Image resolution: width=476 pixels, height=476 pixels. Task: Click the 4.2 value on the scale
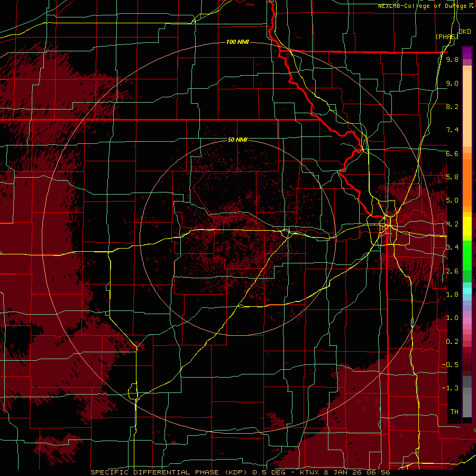point(452,224)
